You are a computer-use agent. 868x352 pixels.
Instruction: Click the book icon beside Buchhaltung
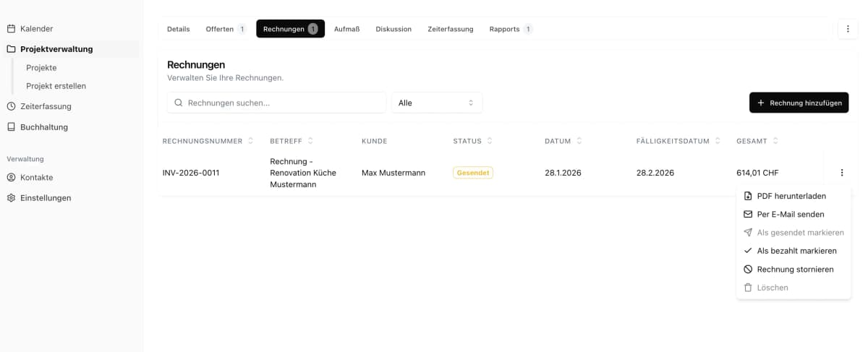11,127
